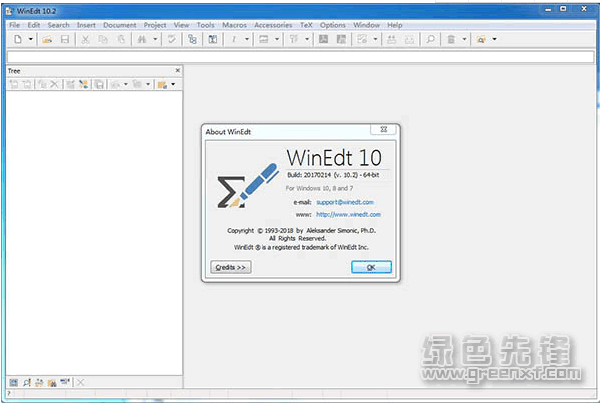Click the first dark preview icon
600x408 pixels.
(x=324, y=39)
